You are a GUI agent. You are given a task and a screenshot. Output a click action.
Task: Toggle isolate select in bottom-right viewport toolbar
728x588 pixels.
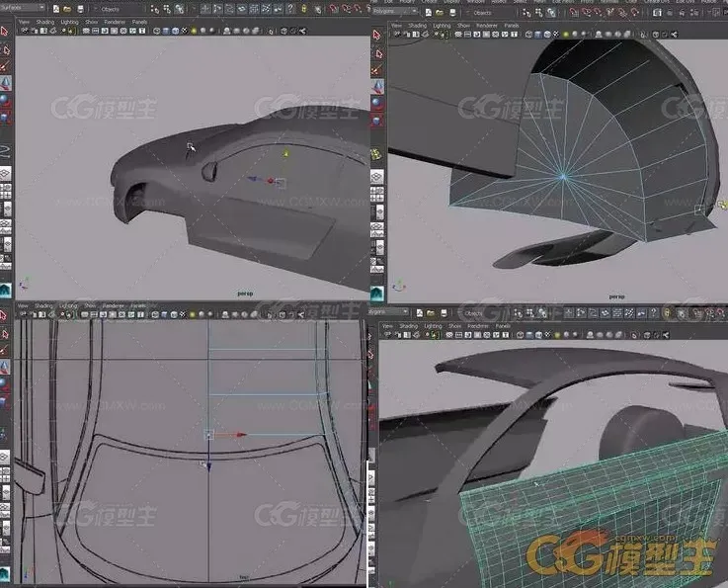click(634, 335)
